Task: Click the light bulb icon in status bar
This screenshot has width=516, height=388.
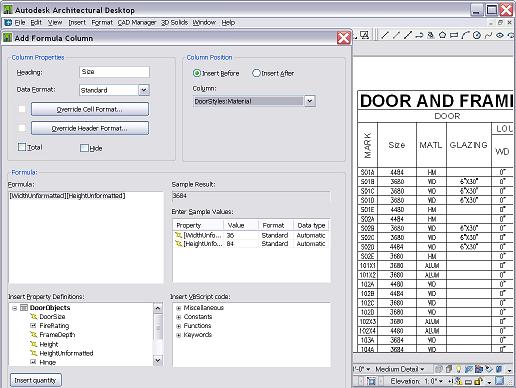Action: (x=459, y=369)
